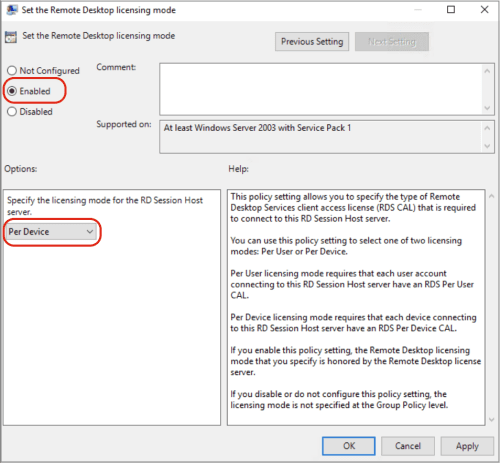The image size is (500, 463).
Task: Confirm changes with the OK button
Action: click(x=349, y=446)
